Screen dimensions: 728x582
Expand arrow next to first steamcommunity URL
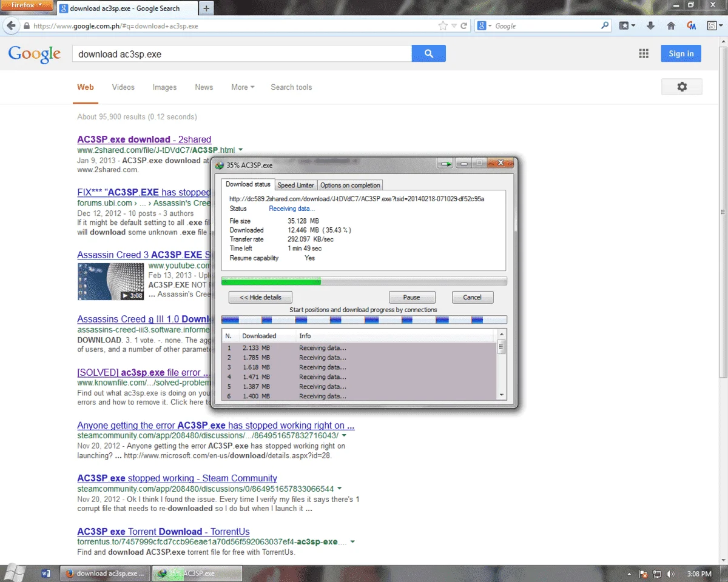tap(344, 435)
